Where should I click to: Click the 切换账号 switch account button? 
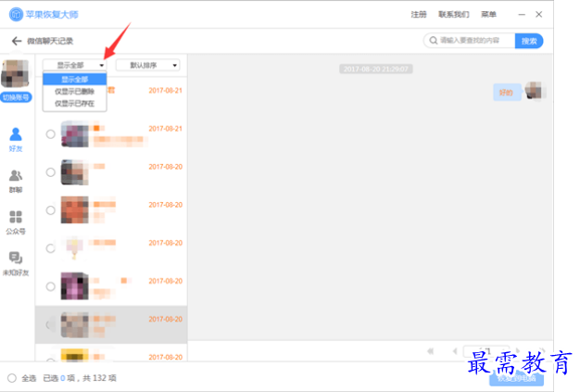tap(16, 97)
